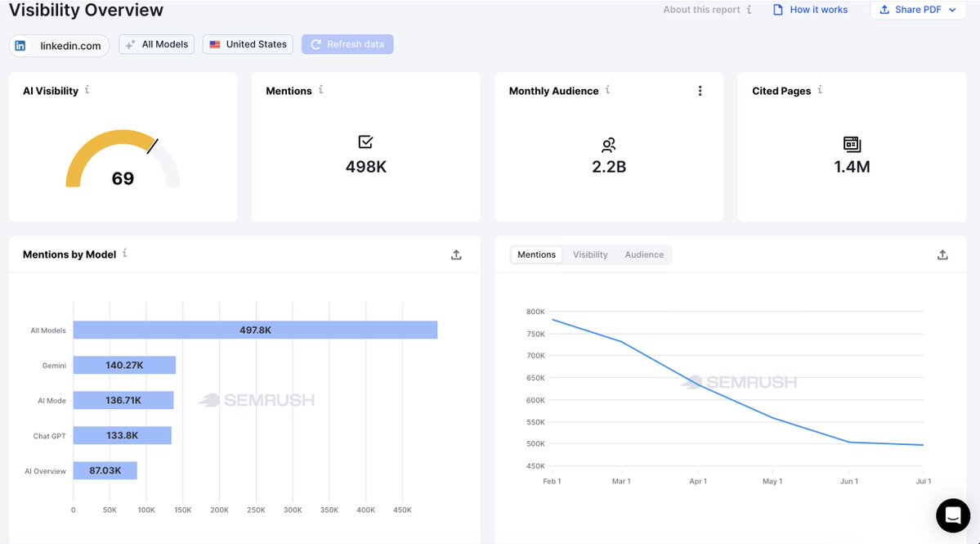Click the May 1 date label
Screen dimensions: 980x544
[772, 482]
